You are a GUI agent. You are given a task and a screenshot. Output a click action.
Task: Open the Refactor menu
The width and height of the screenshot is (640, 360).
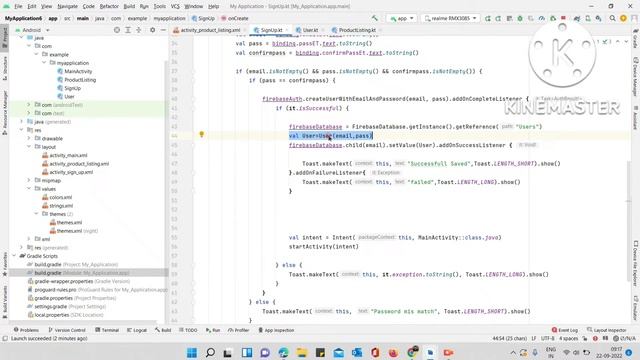[x=109, y=7]
